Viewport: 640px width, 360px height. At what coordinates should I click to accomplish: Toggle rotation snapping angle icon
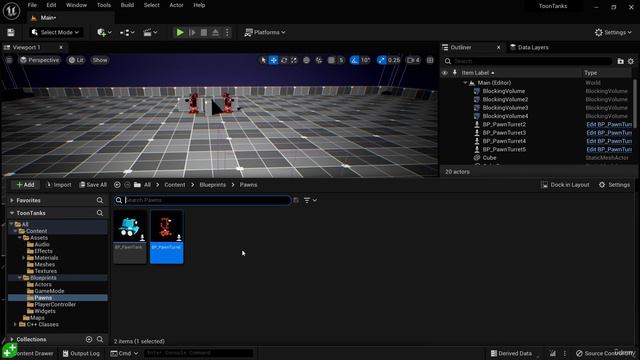(354, 60)
